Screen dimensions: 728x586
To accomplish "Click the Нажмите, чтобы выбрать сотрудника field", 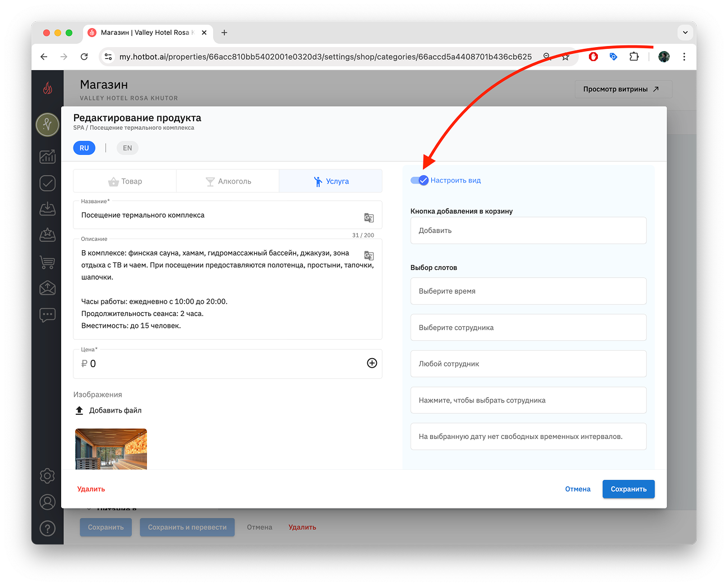I will [x=528, y=400].
